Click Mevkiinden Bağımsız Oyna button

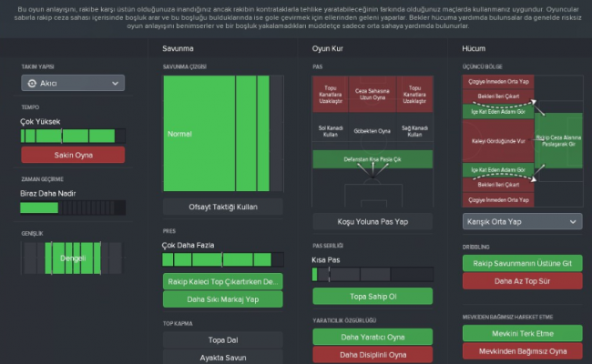pos(522,350)
